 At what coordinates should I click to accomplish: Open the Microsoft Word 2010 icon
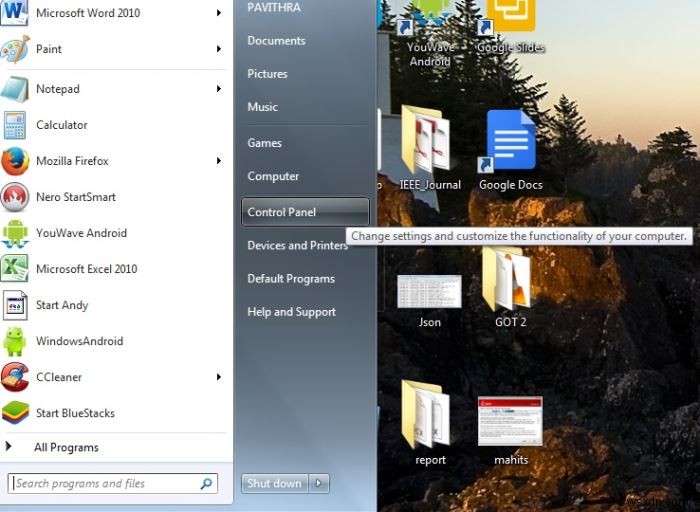[x=14, y=12]
